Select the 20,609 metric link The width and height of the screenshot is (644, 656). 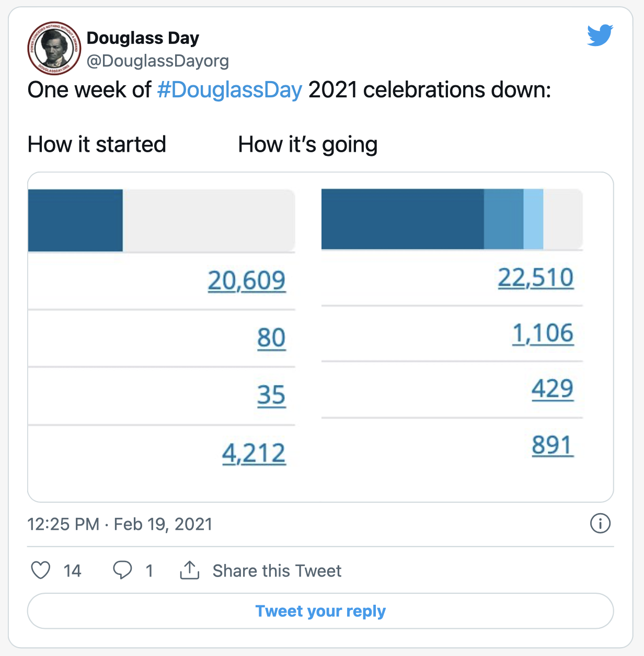point(247,280)
